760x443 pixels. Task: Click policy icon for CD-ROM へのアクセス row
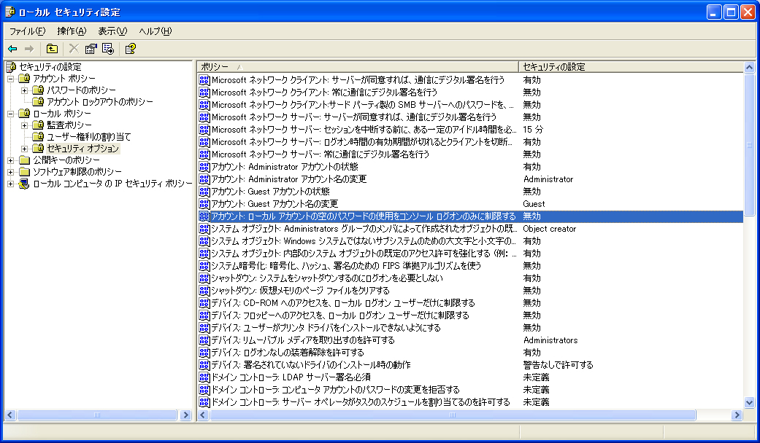click(204, 303)
